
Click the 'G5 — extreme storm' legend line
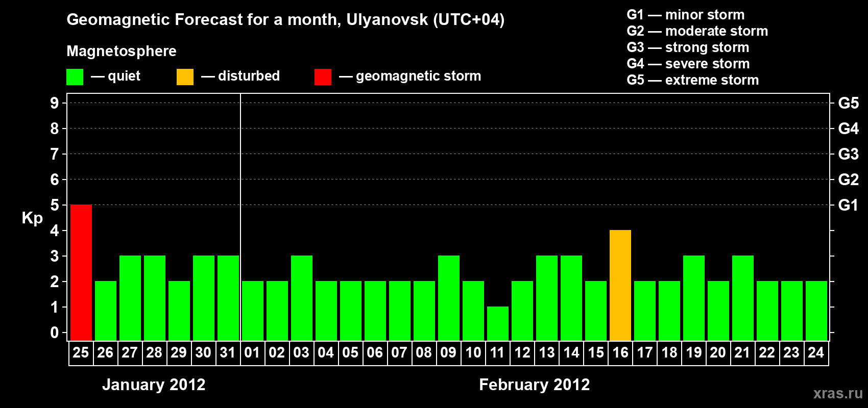click(693, 80)
